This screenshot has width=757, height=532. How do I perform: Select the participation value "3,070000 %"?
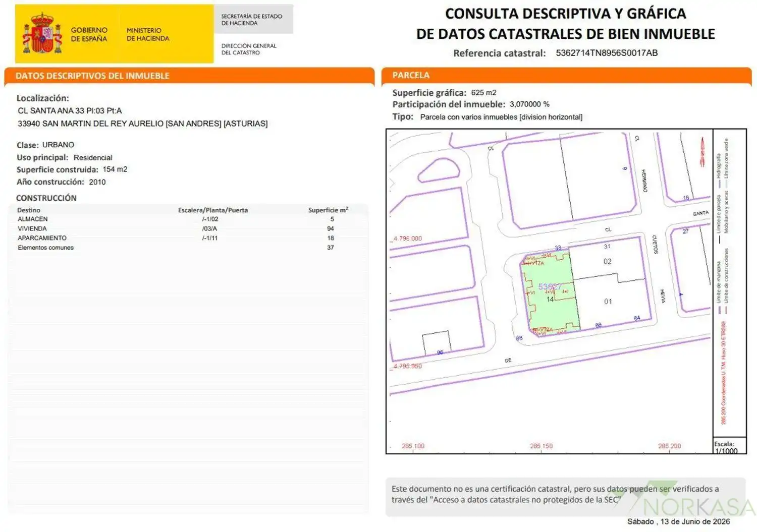[529, 104]
